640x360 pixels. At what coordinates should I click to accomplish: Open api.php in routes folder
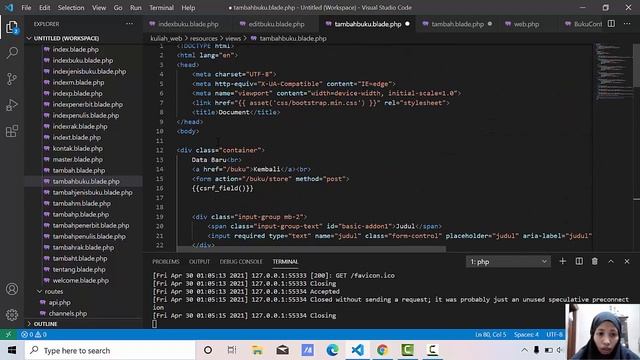[60, 302]
